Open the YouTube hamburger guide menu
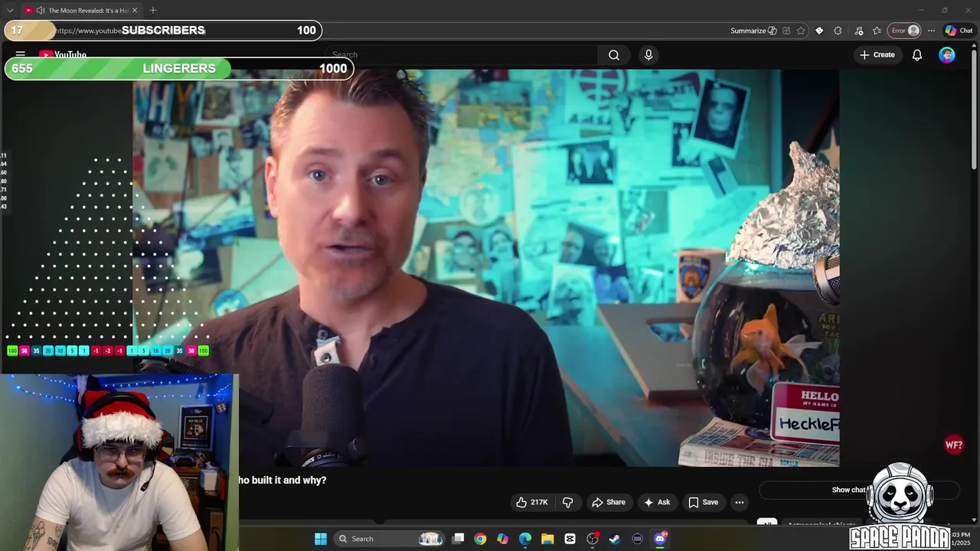The width and height of the screenshot is (980, 551). pos(21,54)
